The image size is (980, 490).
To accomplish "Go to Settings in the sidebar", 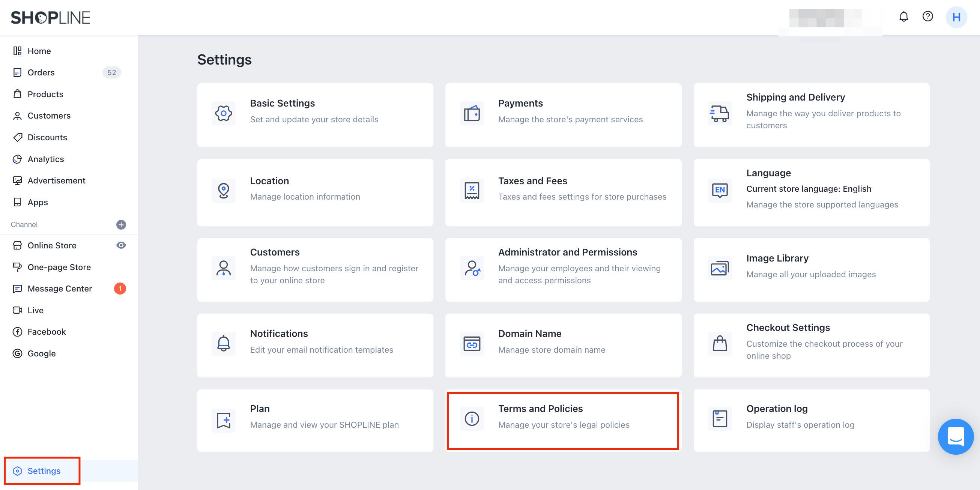I will pyautogui.click(x=44, y=470).
